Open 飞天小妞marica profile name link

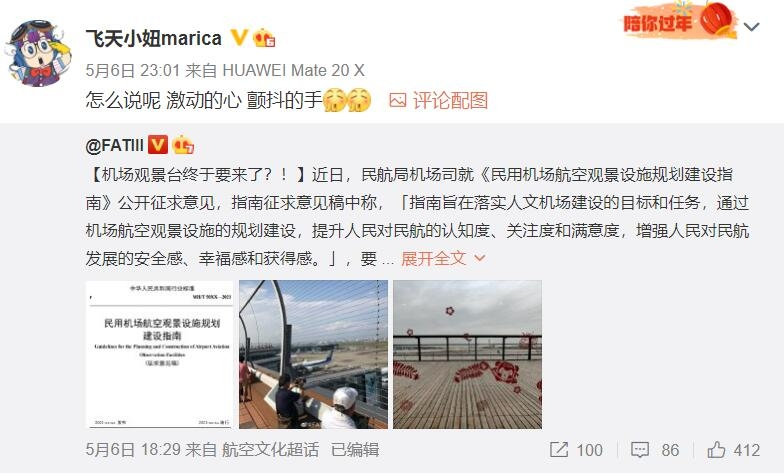tap(154, 38)
